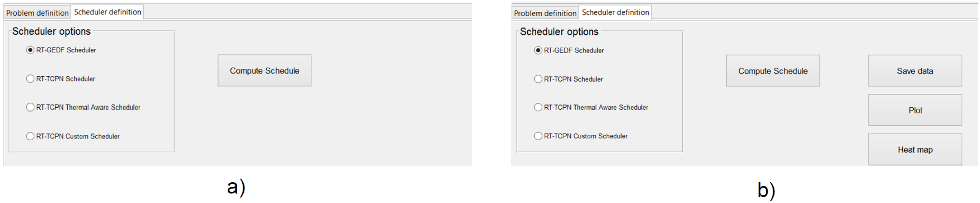Pick RT-TCPN Custom Scheduler in panel b
The image size is (980, 203).
point(538,136)
